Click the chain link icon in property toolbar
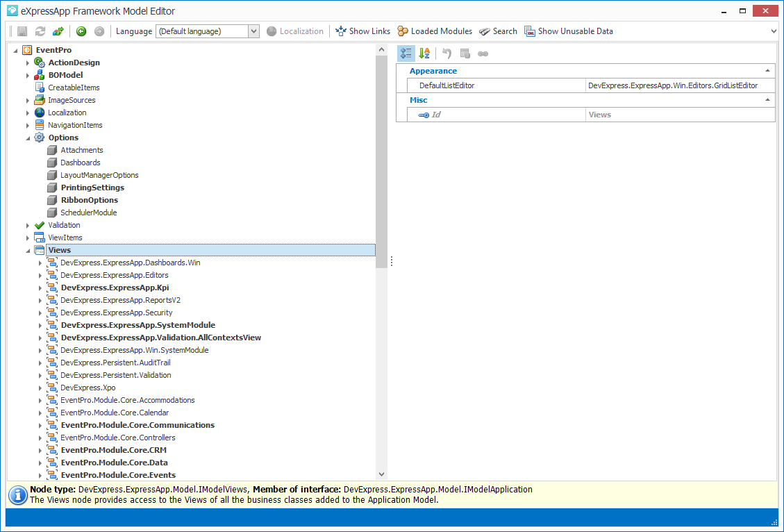This screenshot has width=784, height=532. pyautogui.click(x=483, y=53)
